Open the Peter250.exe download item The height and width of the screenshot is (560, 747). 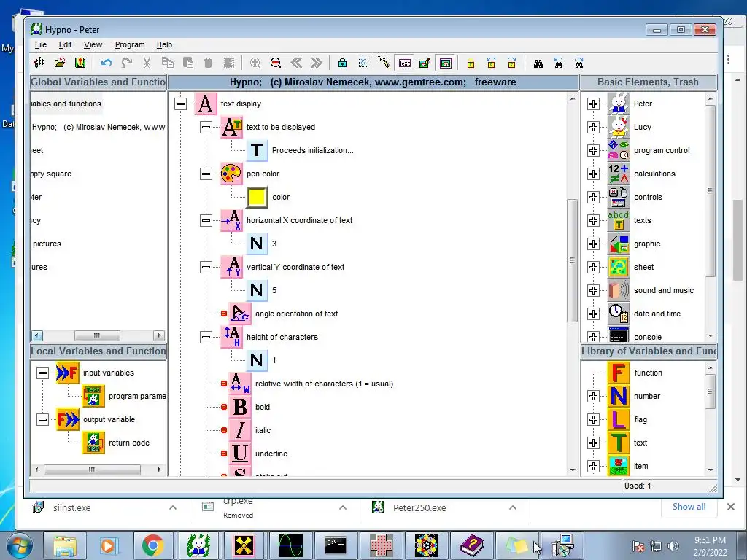point(419,508)
